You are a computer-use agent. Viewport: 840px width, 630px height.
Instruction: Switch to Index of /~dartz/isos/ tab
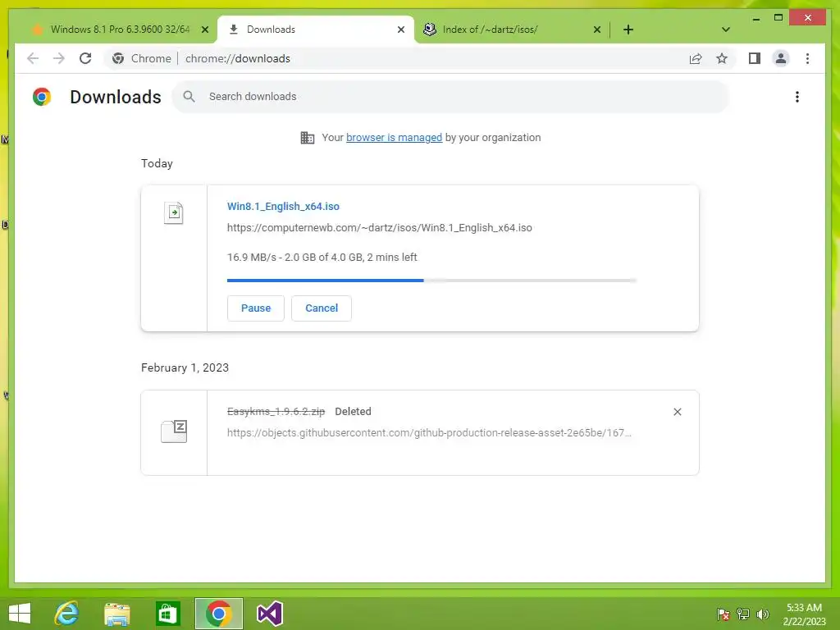point(490,30)
